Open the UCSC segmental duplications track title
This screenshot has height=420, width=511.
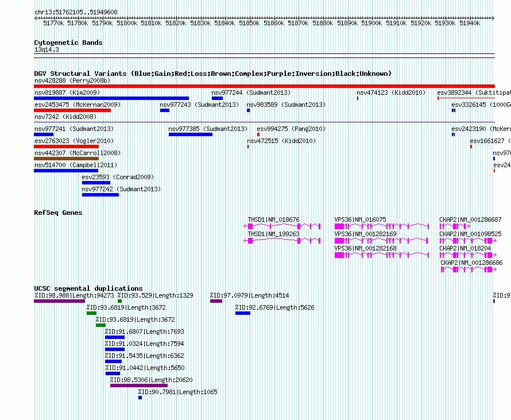(x=88, y=288)
